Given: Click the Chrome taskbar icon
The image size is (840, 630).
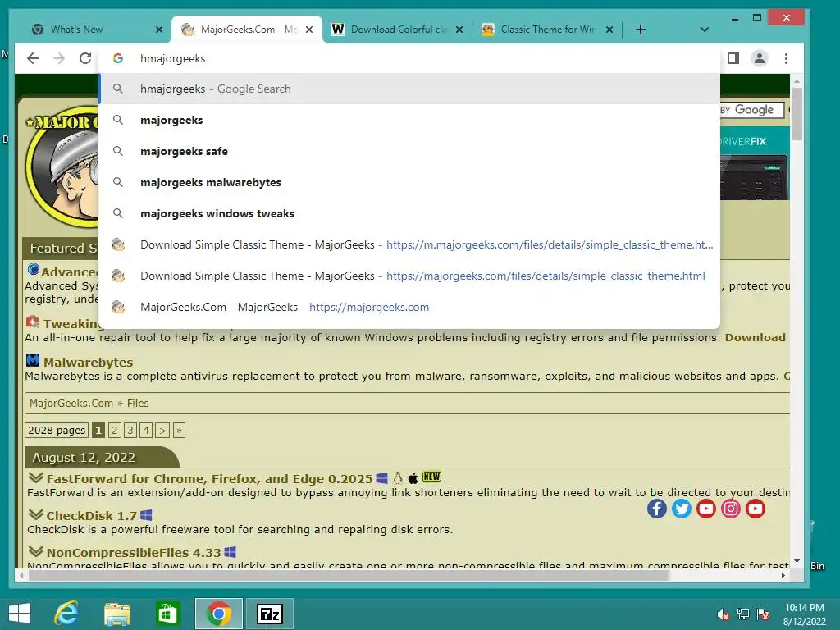Looking at the screenshot, I should point(218,614).
